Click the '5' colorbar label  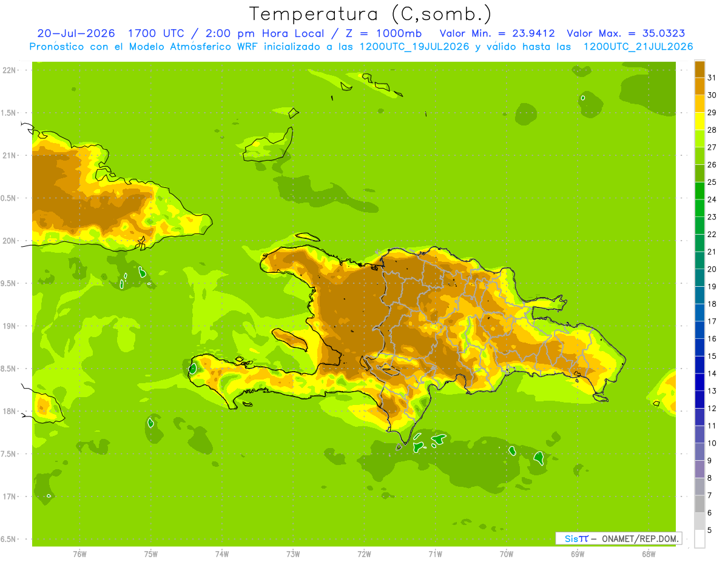click(709, 530)
